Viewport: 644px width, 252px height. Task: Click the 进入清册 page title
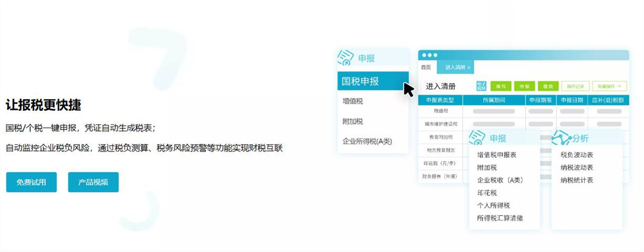[440, 86]
